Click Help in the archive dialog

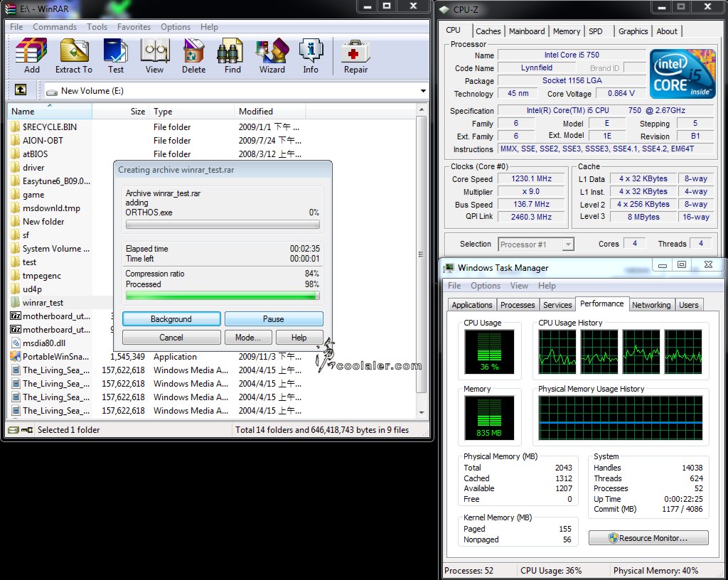299,338
